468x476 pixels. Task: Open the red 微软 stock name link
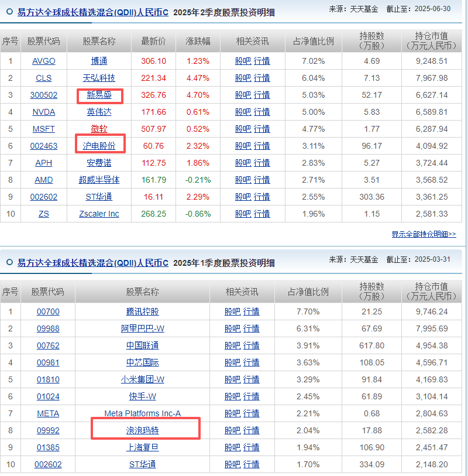[99, 129]
